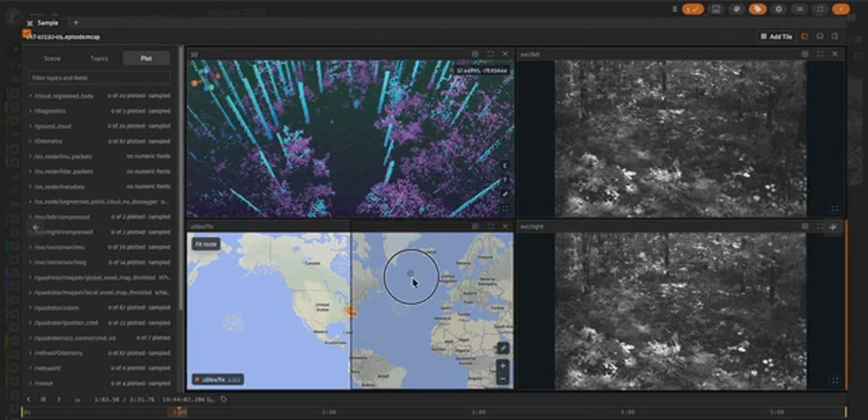The height and width of the screenshot is (420, 868).
Task: Click fullscreen icon in ovc/left image corner
Action: pyautogui.click(x=835, y=209)
